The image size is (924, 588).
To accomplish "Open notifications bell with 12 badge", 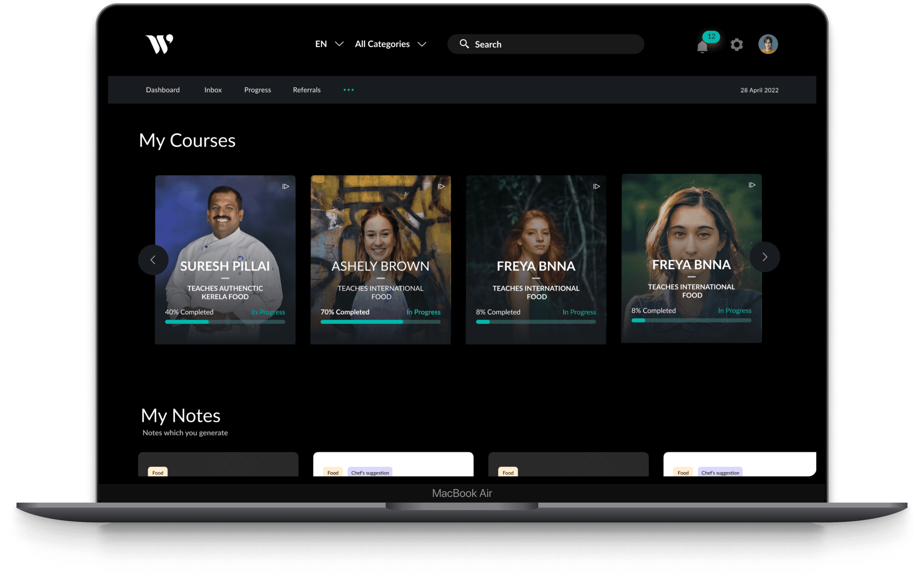I will coord(703,46).
